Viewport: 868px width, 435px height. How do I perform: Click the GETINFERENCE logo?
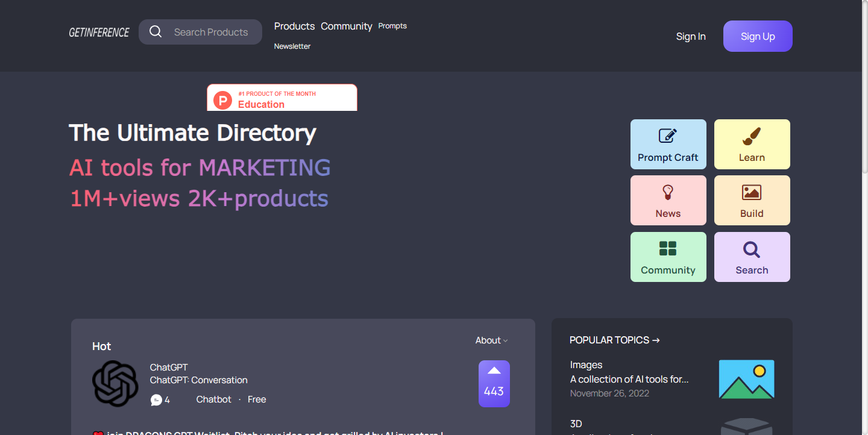pos(99,33)
